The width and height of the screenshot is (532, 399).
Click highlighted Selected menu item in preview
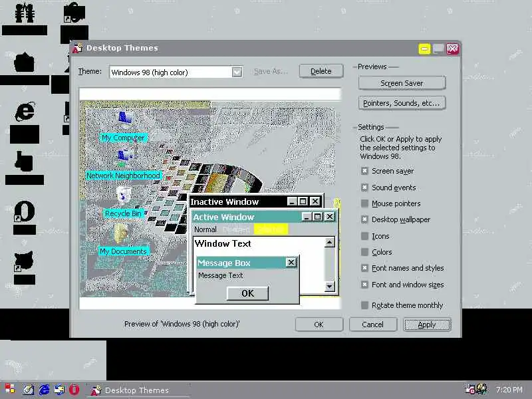pos(271,229)
